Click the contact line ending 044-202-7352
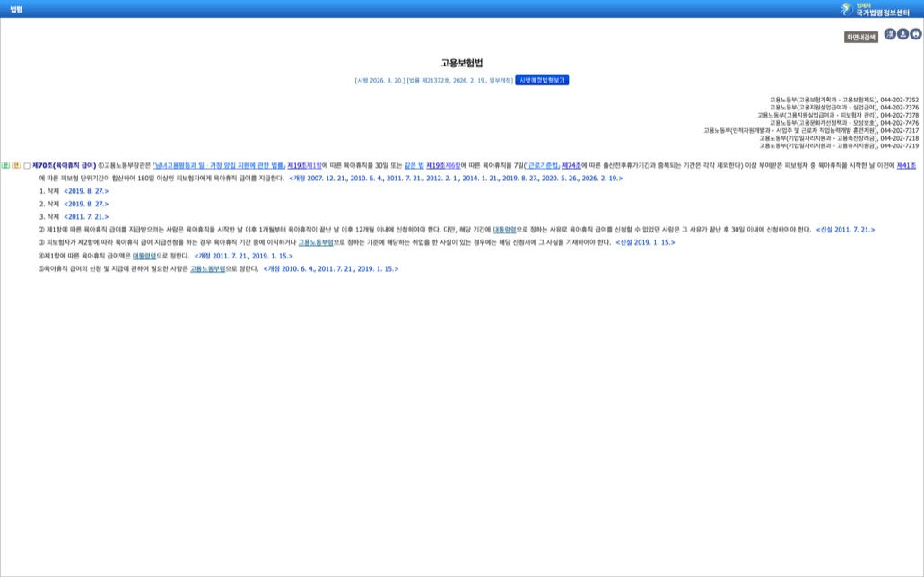 (x=844, y=101)
